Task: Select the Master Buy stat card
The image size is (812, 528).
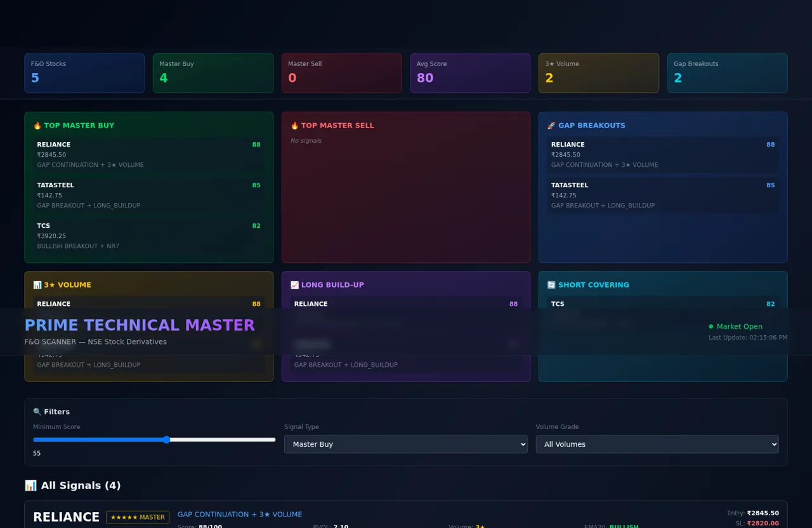Action: coord(213,73)
